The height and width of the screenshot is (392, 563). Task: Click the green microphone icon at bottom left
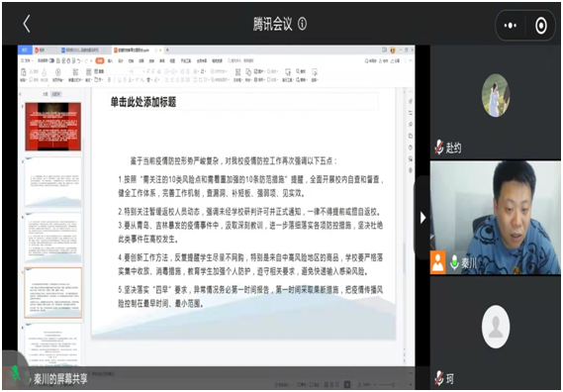coord(15,373)
